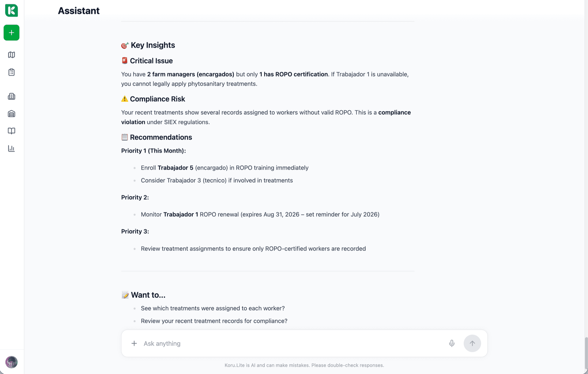Open the Koru.Lite home via the K logo

point(11,10)
